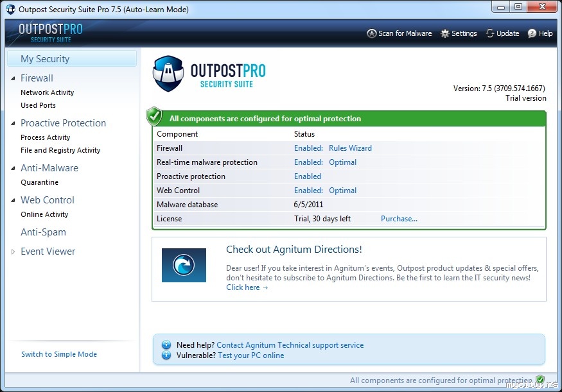Click the info icon beside Vulnerable

[166, 355]
